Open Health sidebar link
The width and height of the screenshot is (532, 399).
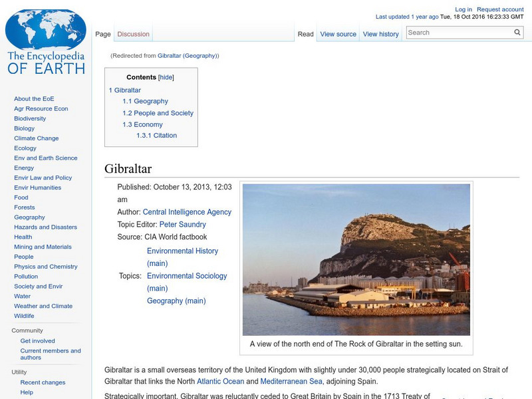[23, 237]
